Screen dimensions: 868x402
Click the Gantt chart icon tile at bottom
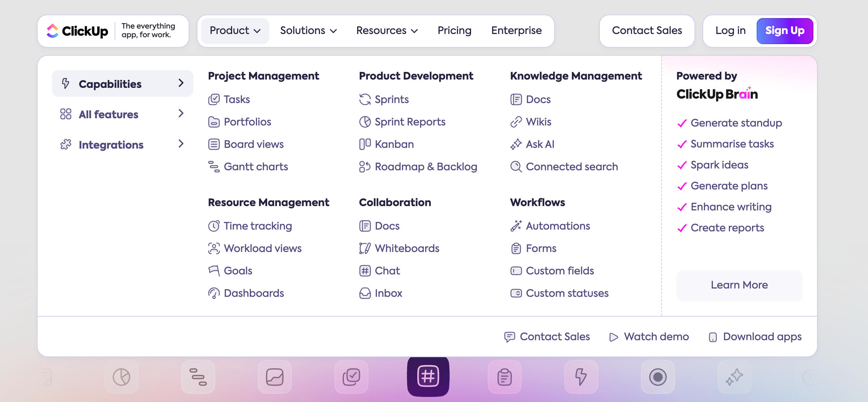pos(198,377)
